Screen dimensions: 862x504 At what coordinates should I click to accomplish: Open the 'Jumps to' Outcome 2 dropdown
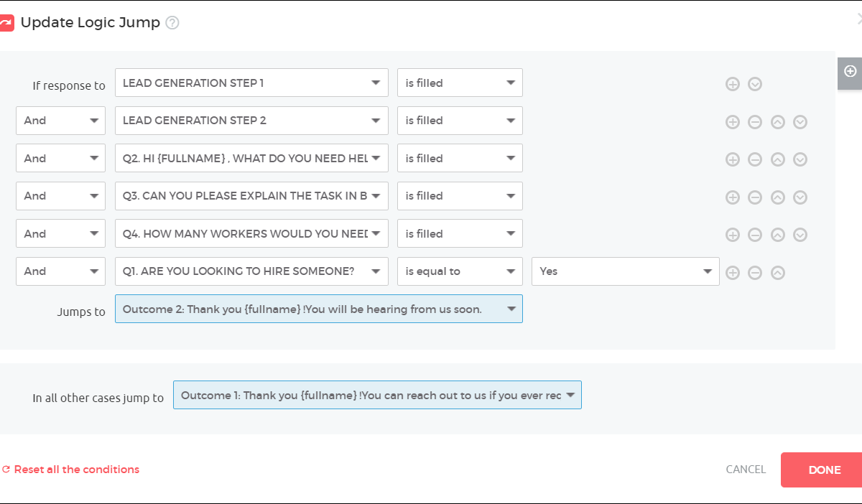(318, 309)
